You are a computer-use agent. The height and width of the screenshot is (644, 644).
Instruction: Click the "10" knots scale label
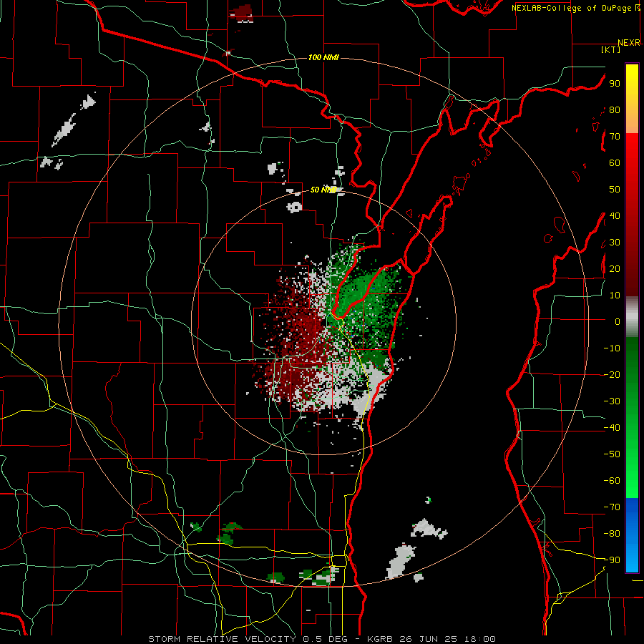(x=615, y=296)
